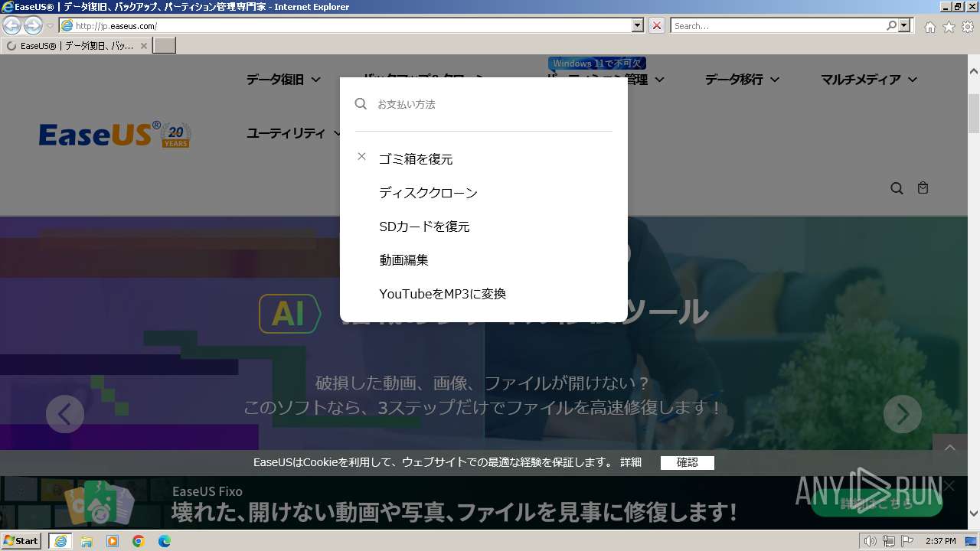Open recent pages dropdown next to forward
Screen dimensions: 980x551
[51, 26]
